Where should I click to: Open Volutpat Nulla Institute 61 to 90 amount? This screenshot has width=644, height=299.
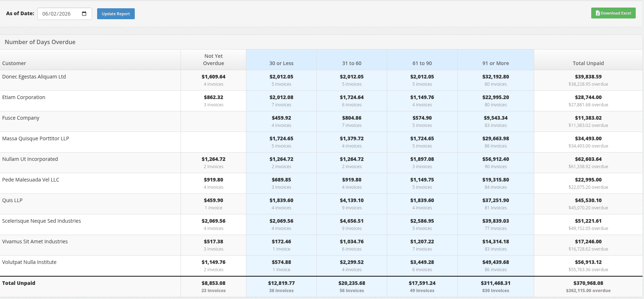pyautogui.click(x=422, y=262)
